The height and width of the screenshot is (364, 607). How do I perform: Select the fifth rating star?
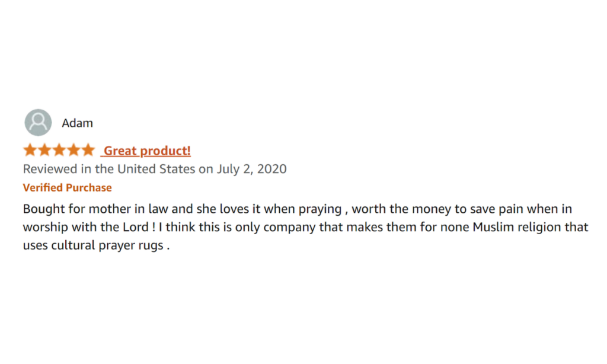click(x=87, y=151)
